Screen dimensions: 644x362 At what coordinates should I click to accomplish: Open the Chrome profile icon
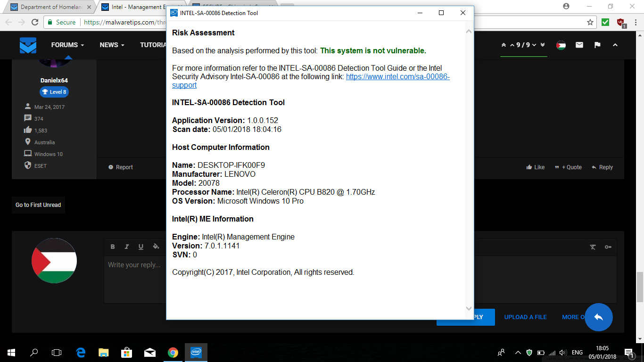click(566, 7)
